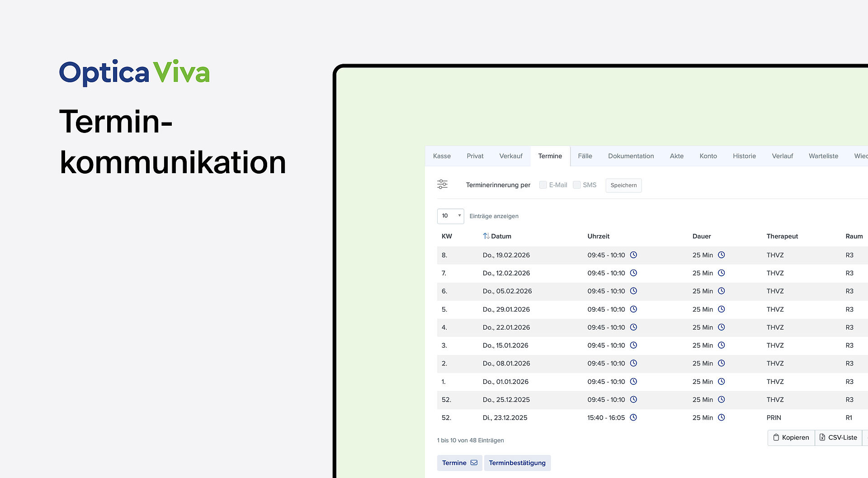Open the filter settings sliders icon
The image size is (868, 478).
[x=442, y=184]
